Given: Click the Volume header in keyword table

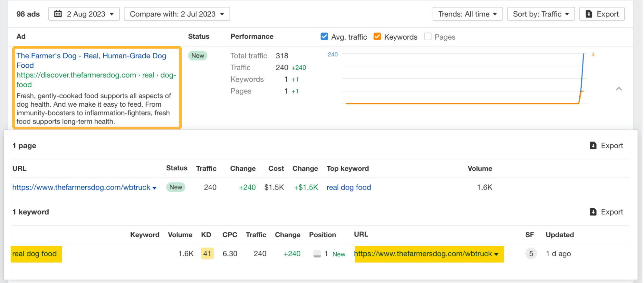Looking at the screenshot, I should 180,235.
